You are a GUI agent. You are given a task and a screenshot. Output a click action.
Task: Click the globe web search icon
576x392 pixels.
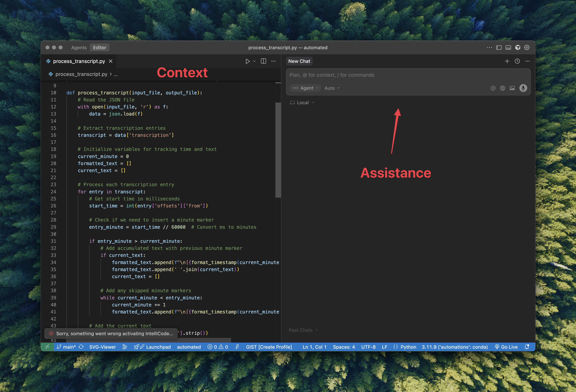click(502, 88)
